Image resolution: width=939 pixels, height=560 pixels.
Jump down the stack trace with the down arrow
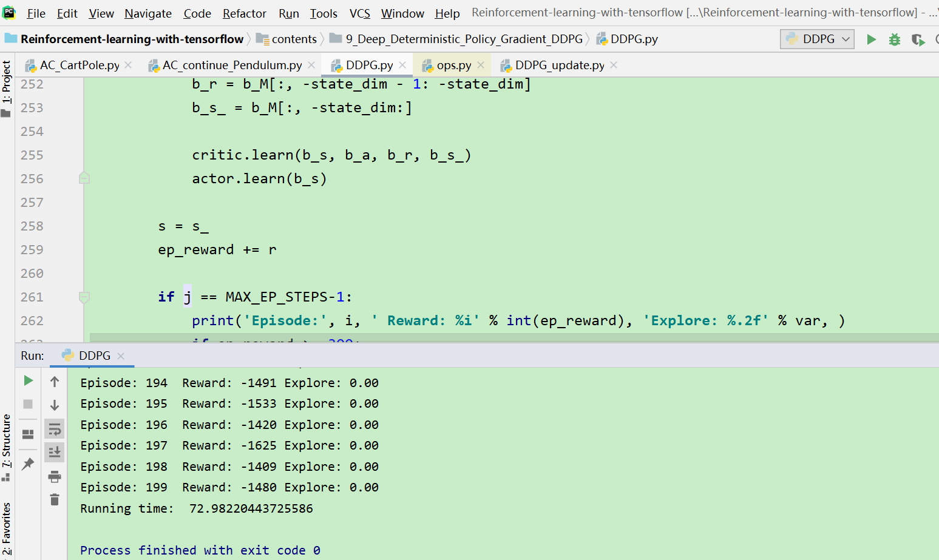pos(55,404)
